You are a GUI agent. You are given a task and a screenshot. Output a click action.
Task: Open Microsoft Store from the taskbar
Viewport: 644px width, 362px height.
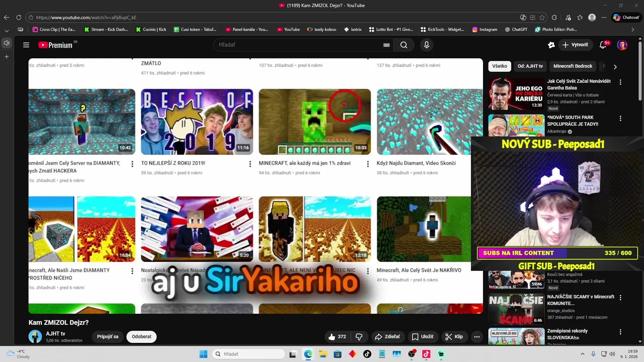point(338,354)
